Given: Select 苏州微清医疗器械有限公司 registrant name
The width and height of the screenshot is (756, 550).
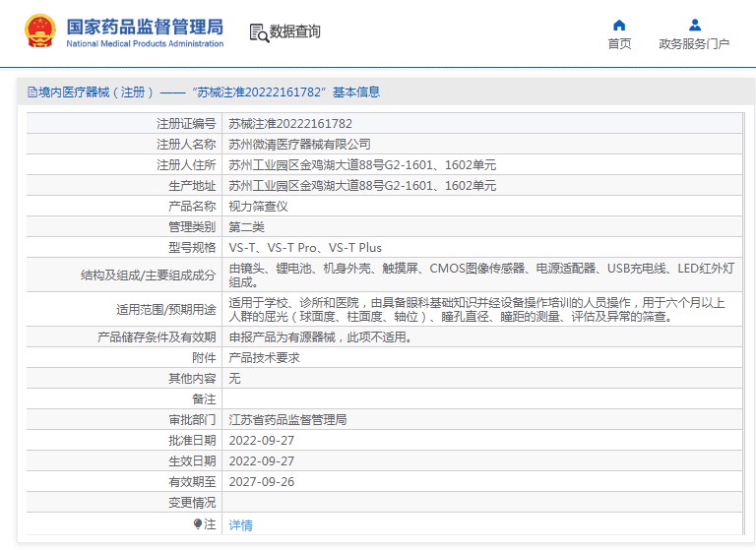Looking at the screenshot, I should 299,144.
